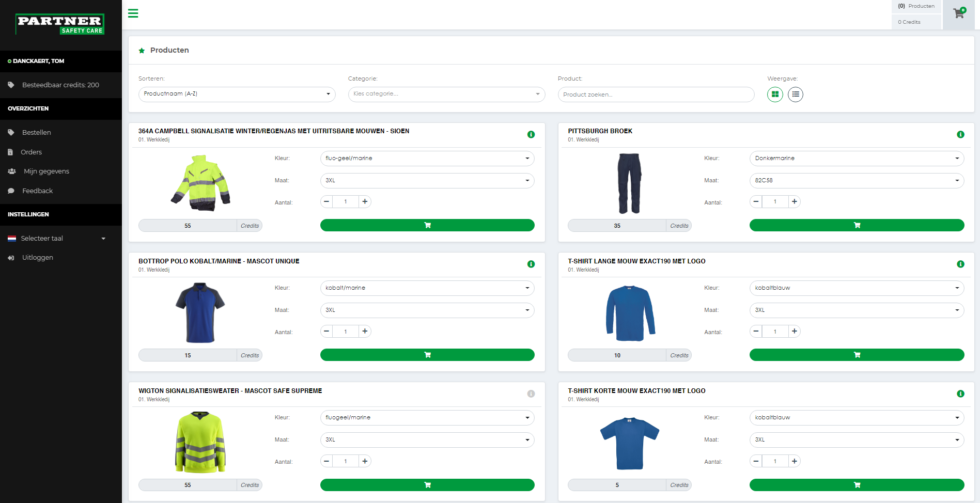
Task: Decrease quantity of T-shirt Korte Mouw
Action: pyautogui.click(x=756, y=461)
